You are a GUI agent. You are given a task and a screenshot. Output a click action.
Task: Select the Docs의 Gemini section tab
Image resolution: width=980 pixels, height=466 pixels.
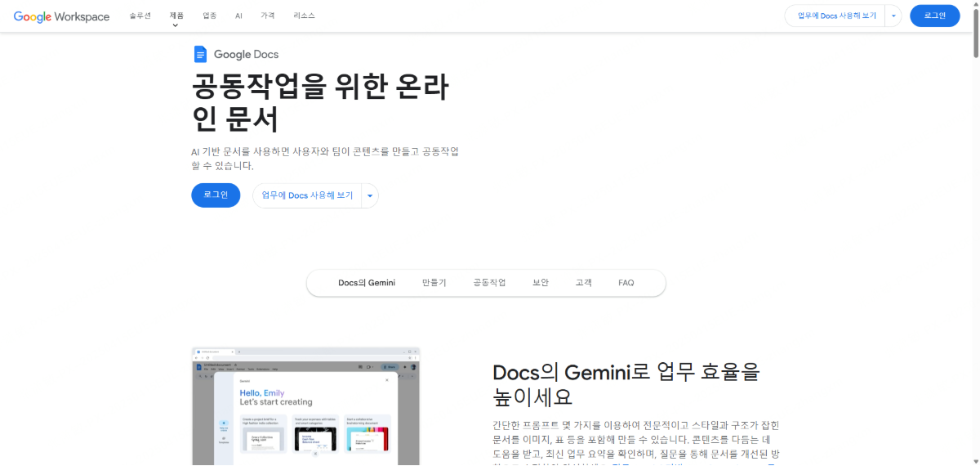[367, 283]
